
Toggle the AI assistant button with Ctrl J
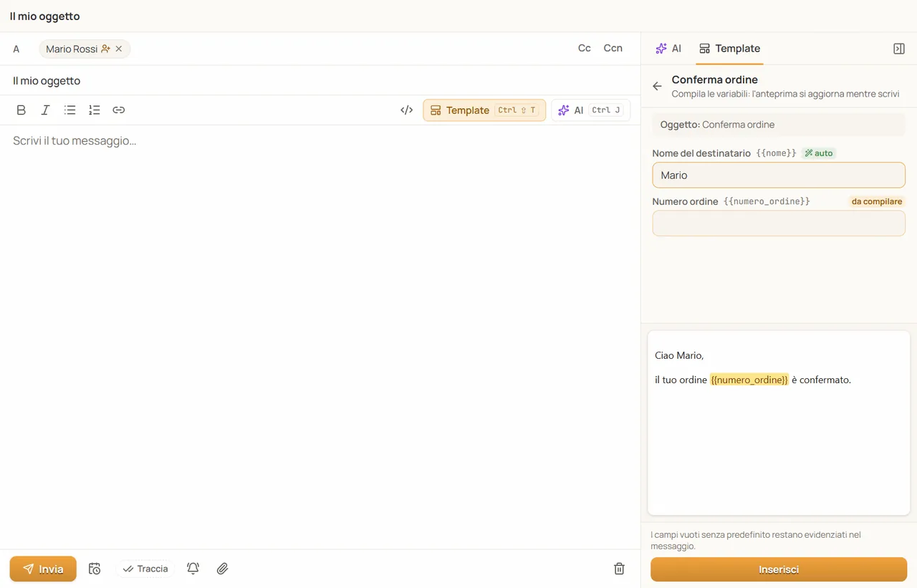[x=590, y=110]
